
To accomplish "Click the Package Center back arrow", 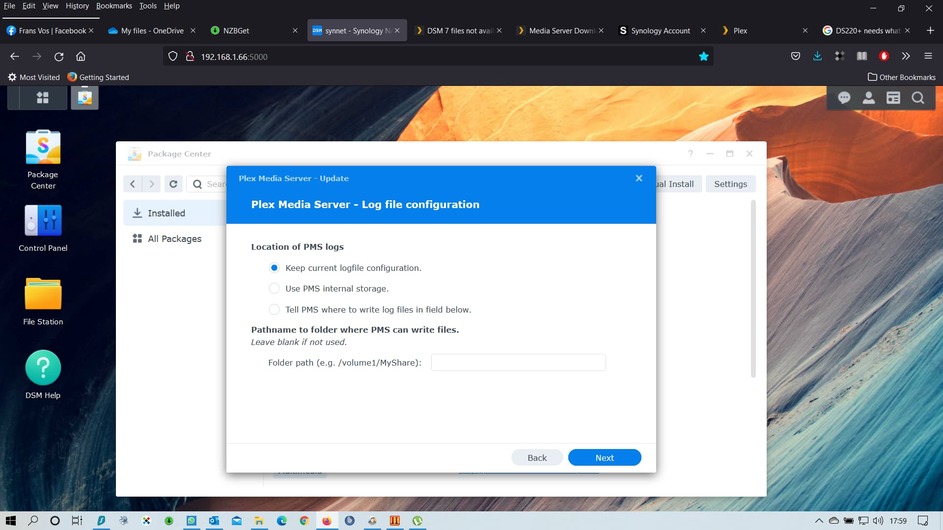I will point(133,184).
